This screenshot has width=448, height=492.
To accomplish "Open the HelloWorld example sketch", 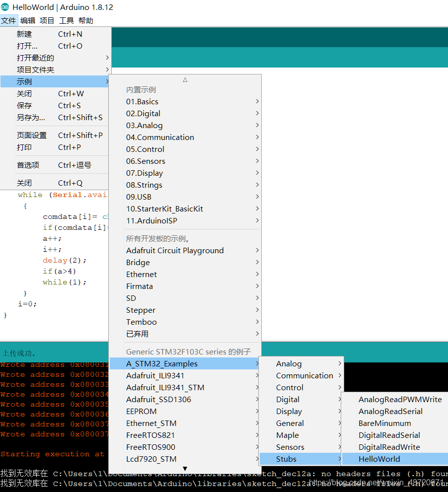I will tap(395, 459).
